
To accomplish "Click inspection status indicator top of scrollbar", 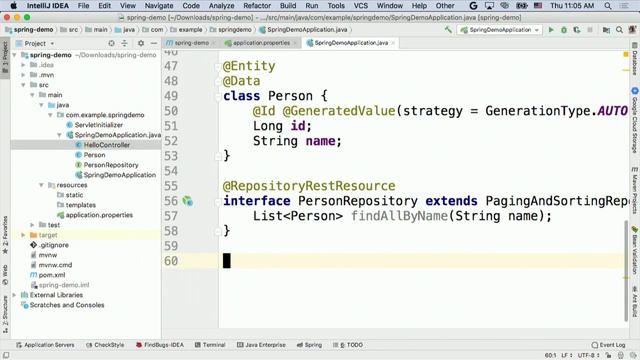I will tap(626, 54).
